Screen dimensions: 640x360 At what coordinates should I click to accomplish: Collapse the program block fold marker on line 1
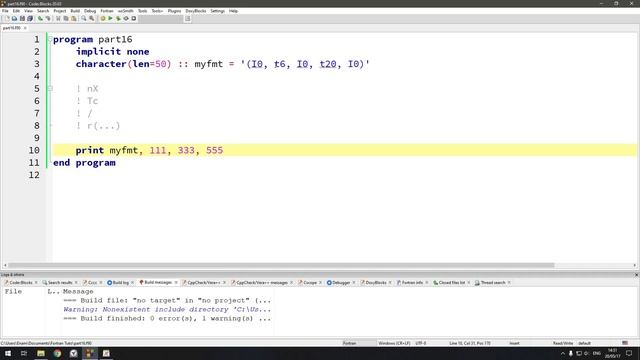tap(50, 39)
